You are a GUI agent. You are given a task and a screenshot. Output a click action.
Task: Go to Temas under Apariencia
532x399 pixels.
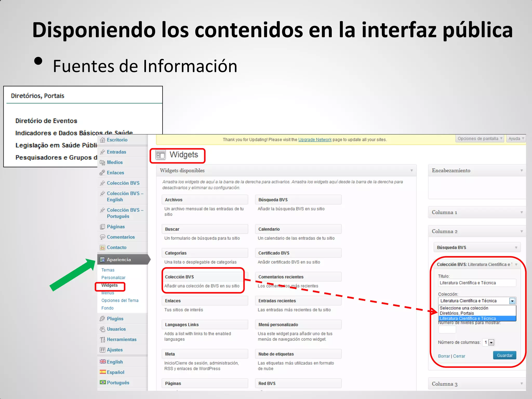[x=108, y=270]
